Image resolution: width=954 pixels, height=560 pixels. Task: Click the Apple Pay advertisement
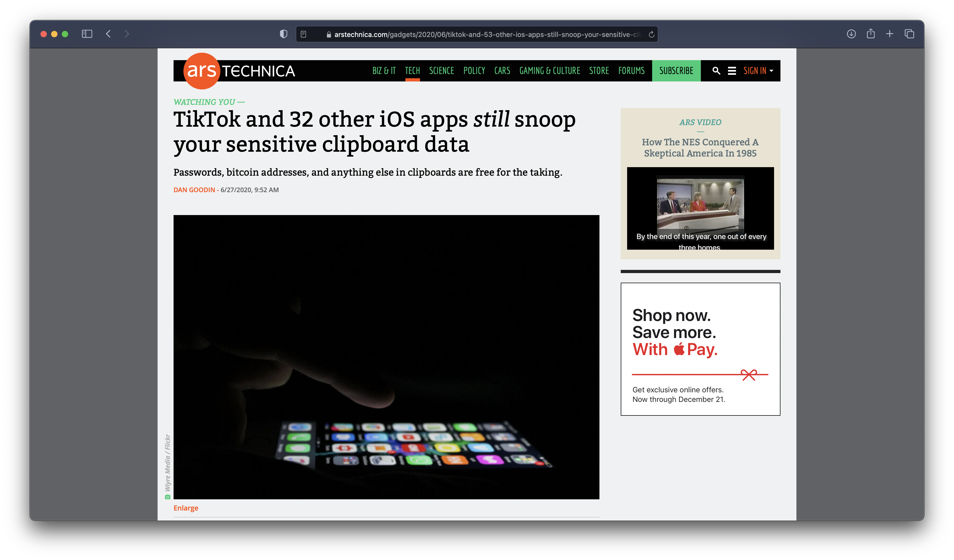(700, 349)
